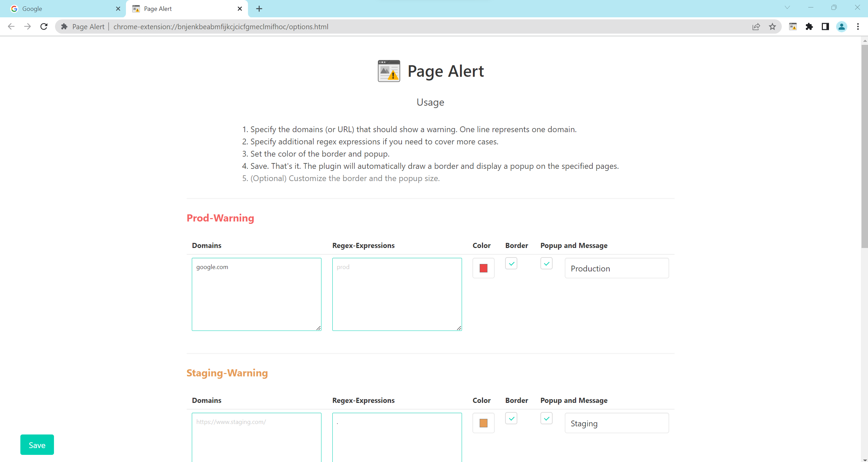The image size is (868, 462).
Task: Open the user profile avatar
Action: (842, 26)
